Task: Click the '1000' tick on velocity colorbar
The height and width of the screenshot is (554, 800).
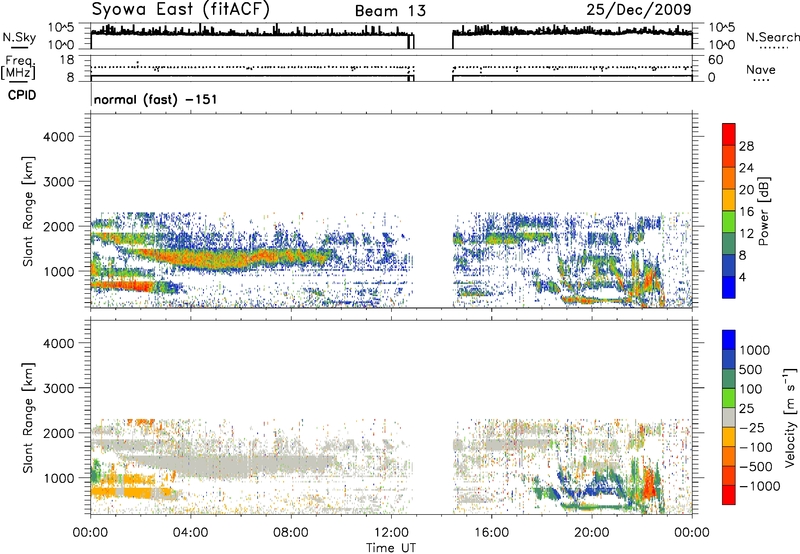Action: pos(755,350)
